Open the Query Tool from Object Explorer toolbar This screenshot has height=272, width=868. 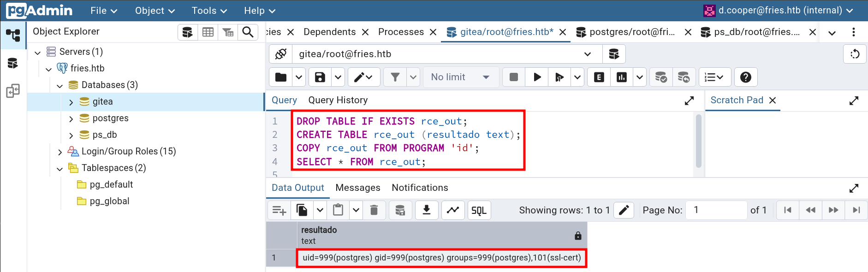tap(188, 32)
